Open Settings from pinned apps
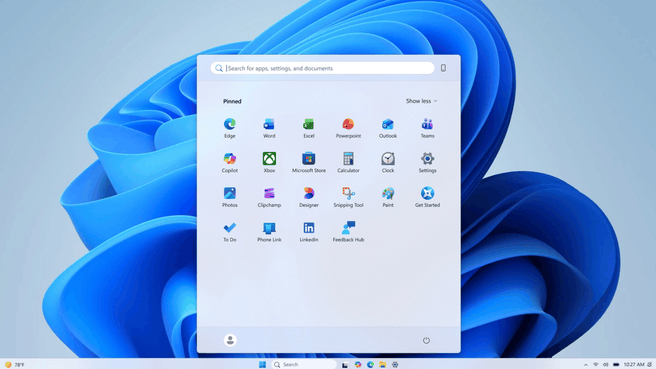 427,162
